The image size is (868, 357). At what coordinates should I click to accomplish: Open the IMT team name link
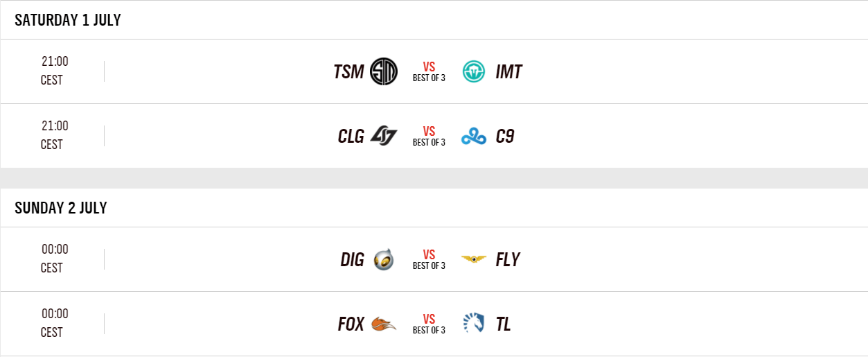508,72
